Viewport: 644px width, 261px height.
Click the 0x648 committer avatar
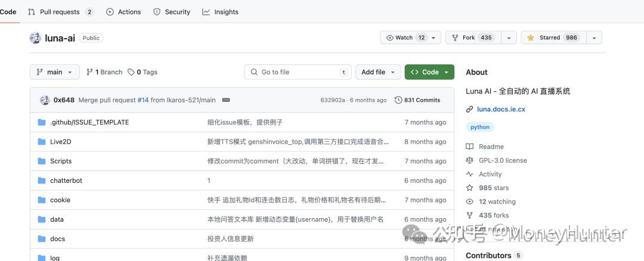click(45, 100)
